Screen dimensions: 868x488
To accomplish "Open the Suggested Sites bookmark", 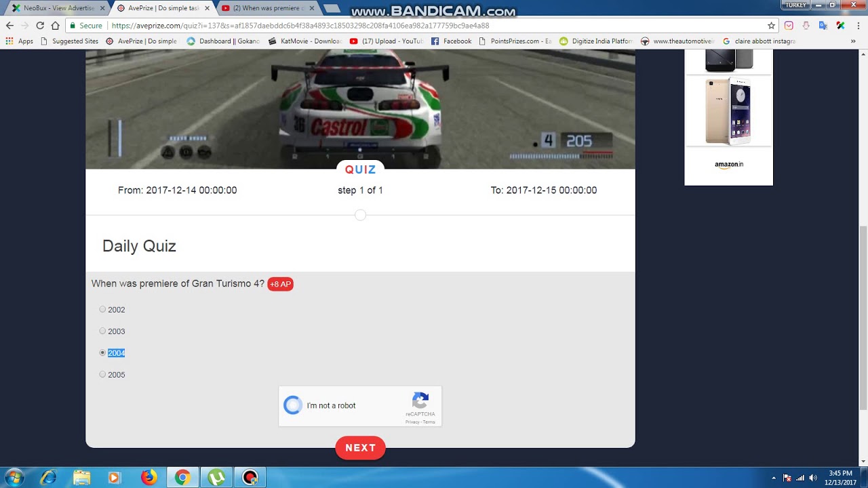I will pos(70,41).
